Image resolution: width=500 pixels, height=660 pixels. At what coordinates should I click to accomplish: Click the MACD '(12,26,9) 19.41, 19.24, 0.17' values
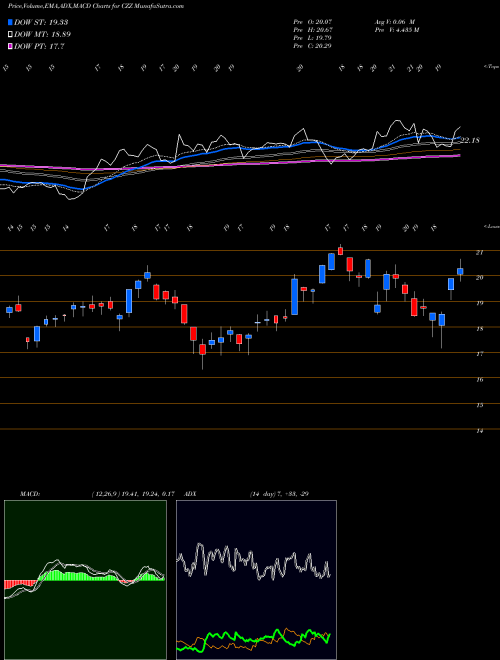133,494
